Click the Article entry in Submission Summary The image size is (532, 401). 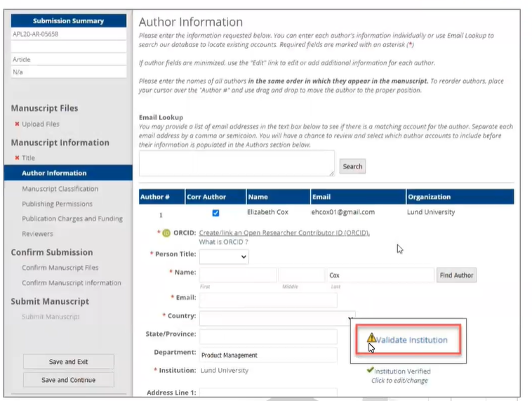pyautogui.click(x=69, y=60)
